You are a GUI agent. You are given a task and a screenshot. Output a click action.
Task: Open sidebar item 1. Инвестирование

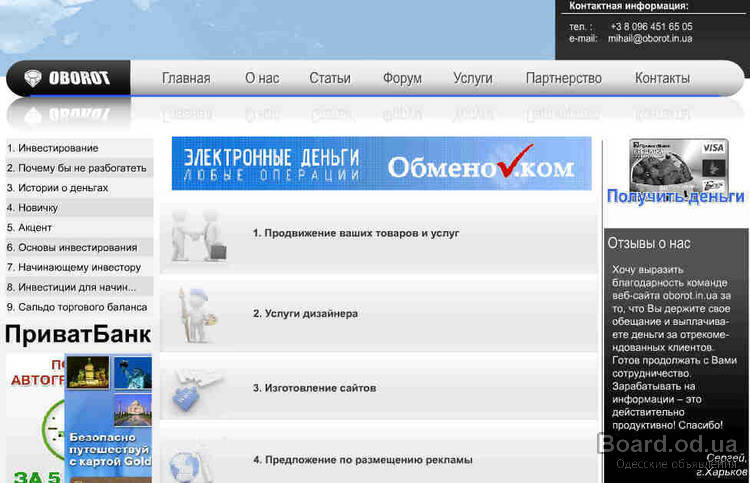[79, 148]
